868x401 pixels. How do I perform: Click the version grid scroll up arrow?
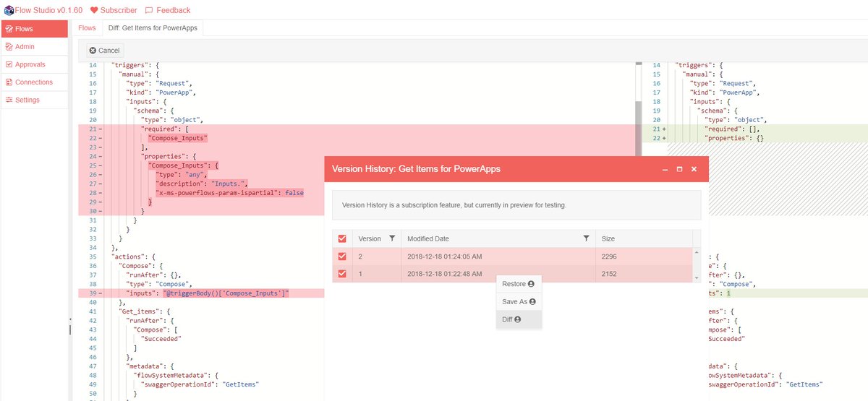[x=697, y=252]
